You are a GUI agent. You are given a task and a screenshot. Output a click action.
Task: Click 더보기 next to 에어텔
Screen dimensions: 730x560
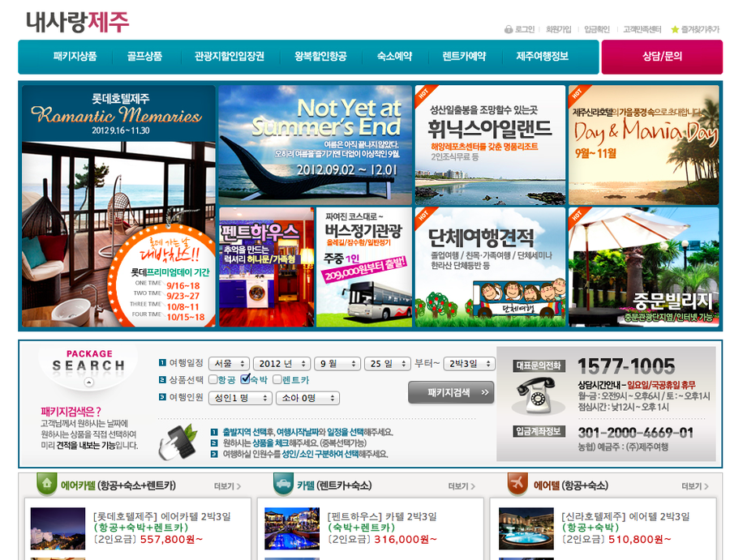(696, 486)
